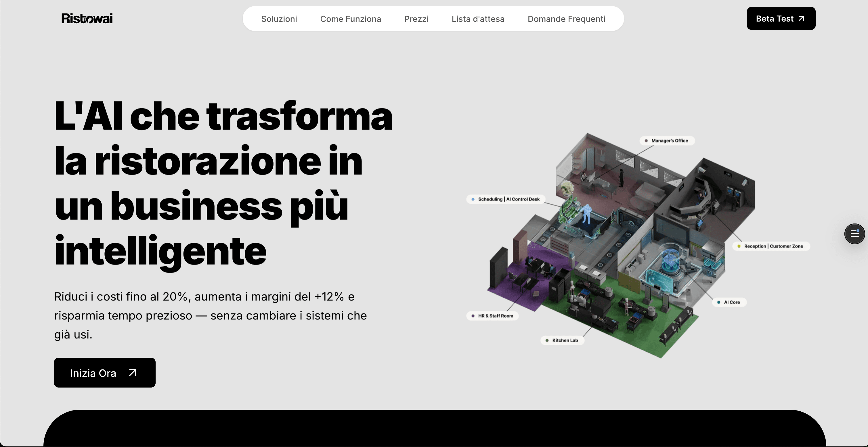This screenshot has height=447, width=868.
Task: Select Come Funziona in the navigation
Action: [350, 19]
